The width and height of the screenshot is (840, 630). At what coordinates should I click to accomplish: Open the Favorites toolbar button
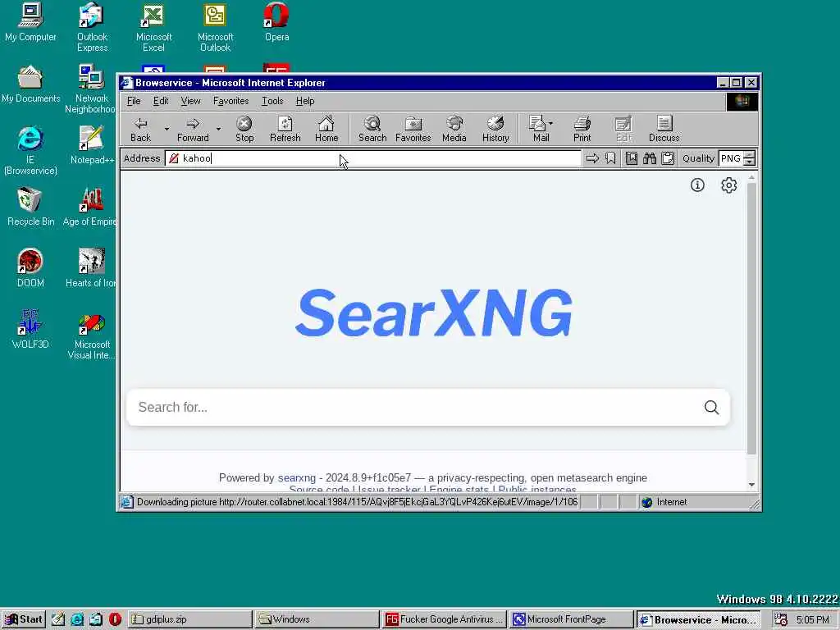click(x=413, y=129)
